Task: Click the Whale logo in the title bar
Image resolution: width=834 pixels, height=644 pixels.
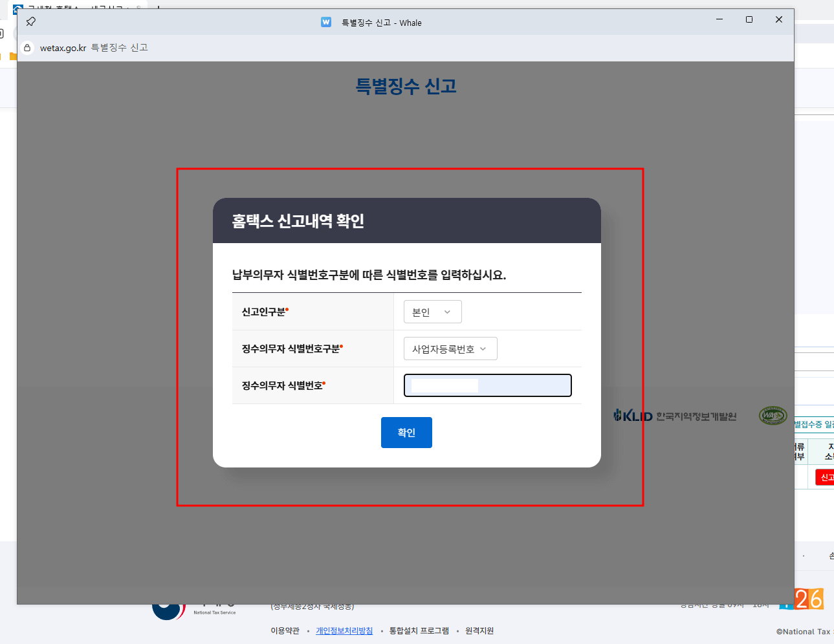Action: click(x=325, y=22)
